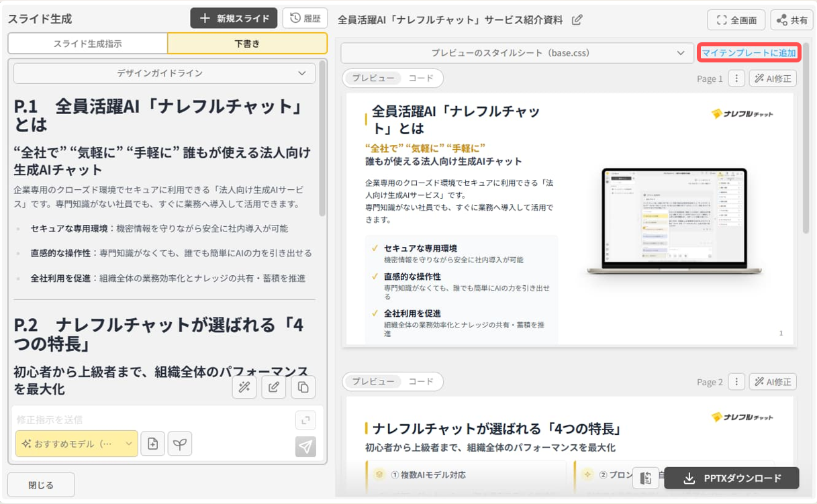
Task: Click the document title 全員活躍AI「ナレフルチャット」サービス紹介資料
Action: coord(450,20)
